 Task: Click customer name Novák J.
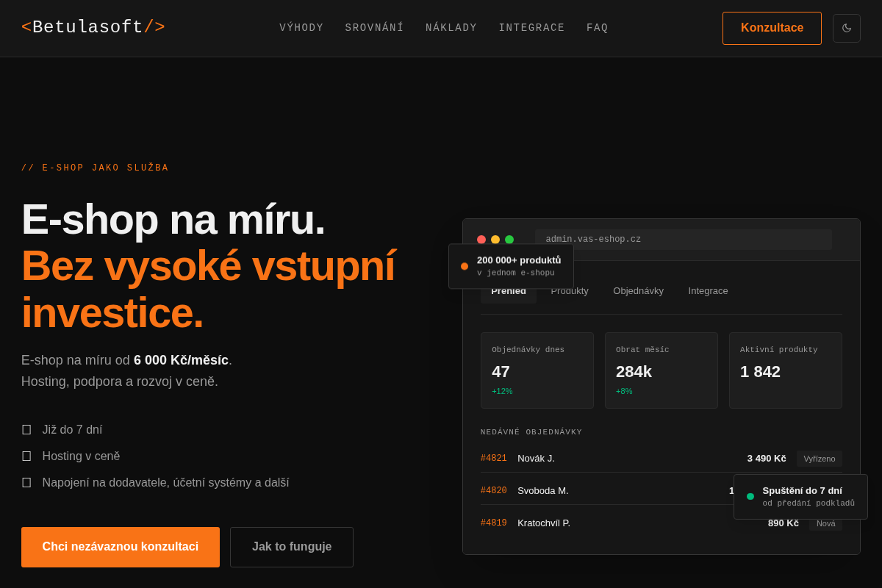(x=537, y=459)
